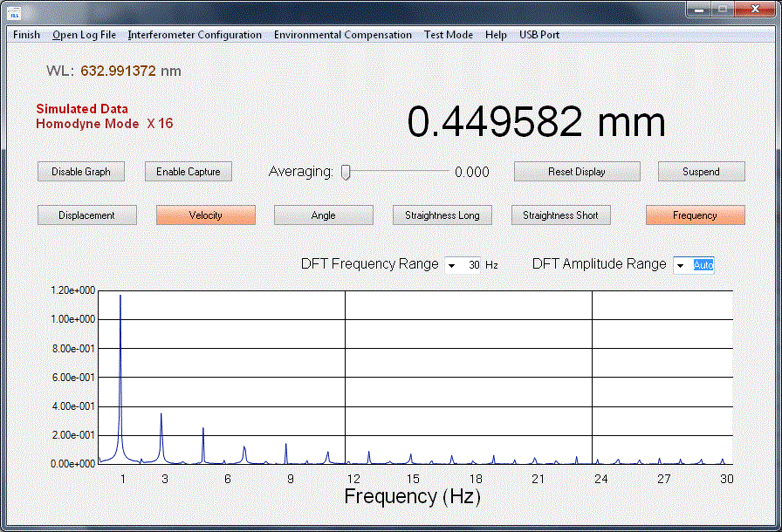Open the Interferometer Configuration menu
The image size is (782, 532).
tap(195, 35)
